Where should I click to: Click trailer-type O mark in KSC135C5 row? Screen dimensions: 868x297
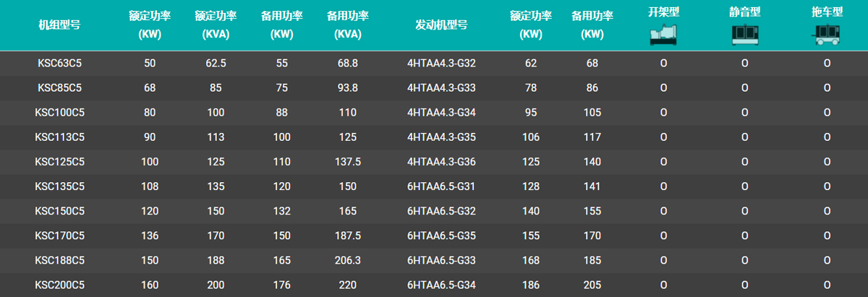coord(827,186)
